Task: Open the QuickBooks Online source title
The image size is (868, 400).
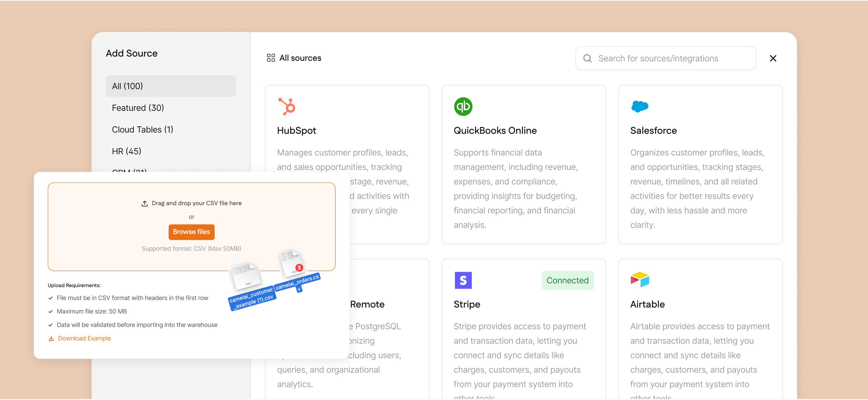Action: [x=495, y=131]
